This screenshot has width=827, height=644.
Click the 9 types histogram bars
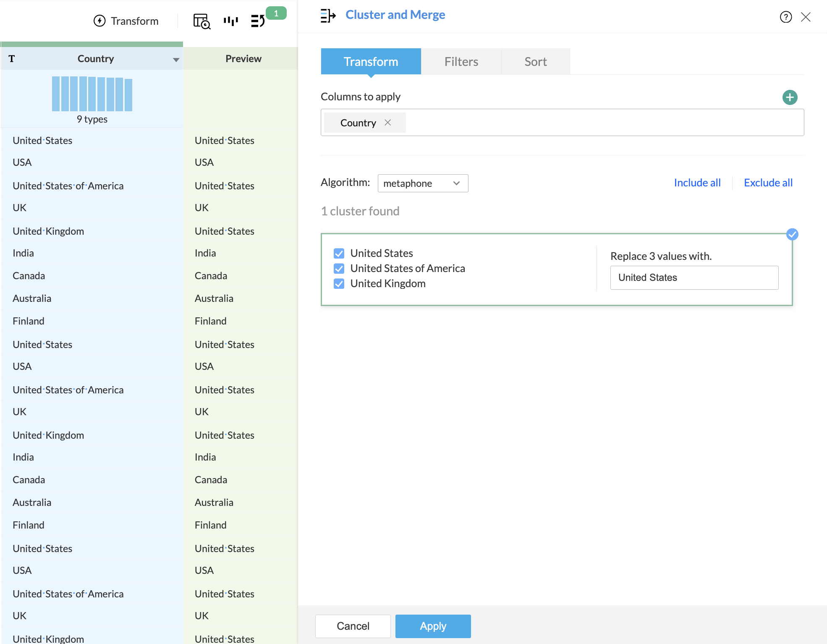pos(92,94)
